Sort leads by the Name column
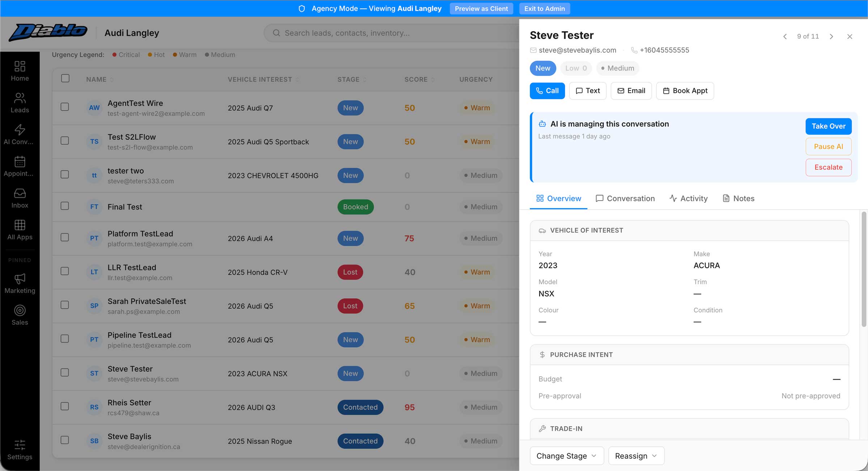868x471 pixels. [100, 79]
